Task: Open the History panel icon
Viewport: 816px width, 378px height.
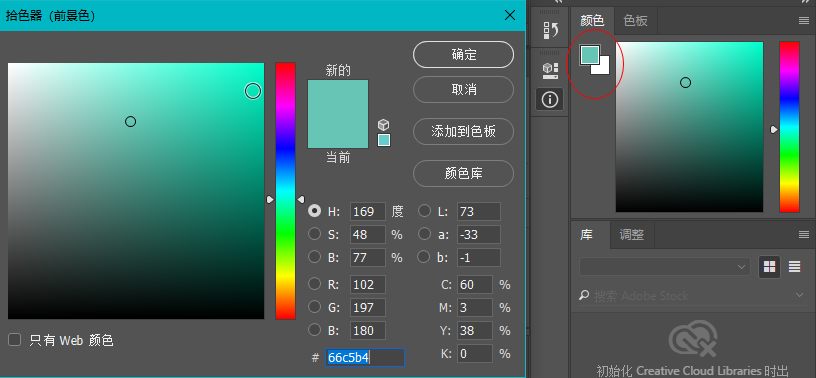Action: pos(550,31)
